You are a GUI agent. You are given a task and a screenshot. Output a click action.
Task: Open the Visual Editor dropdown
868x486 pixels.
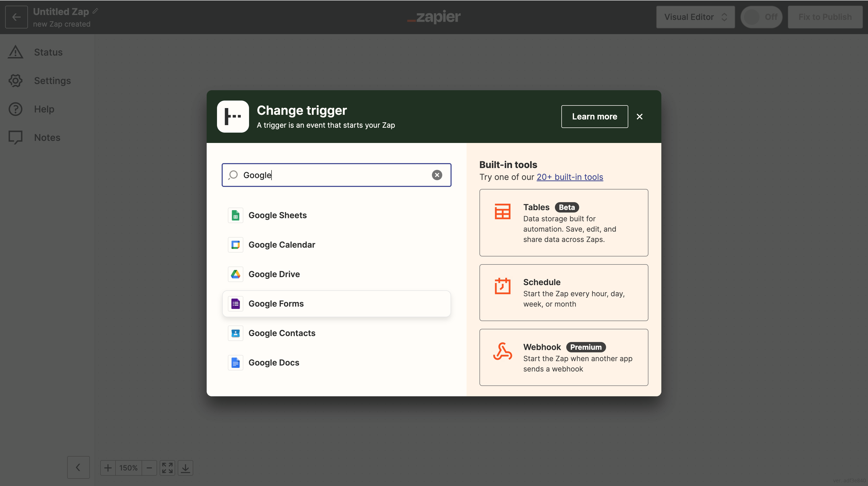[695, 17]
